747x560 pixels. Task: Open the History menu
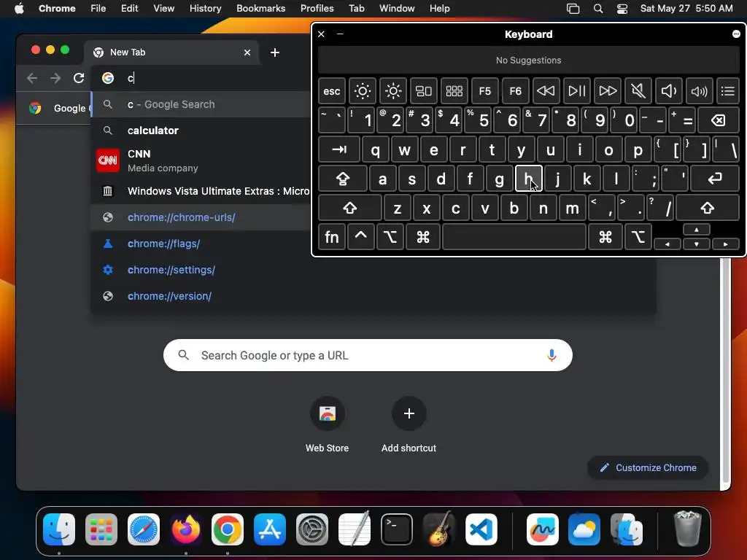click(x=205, y=8)
